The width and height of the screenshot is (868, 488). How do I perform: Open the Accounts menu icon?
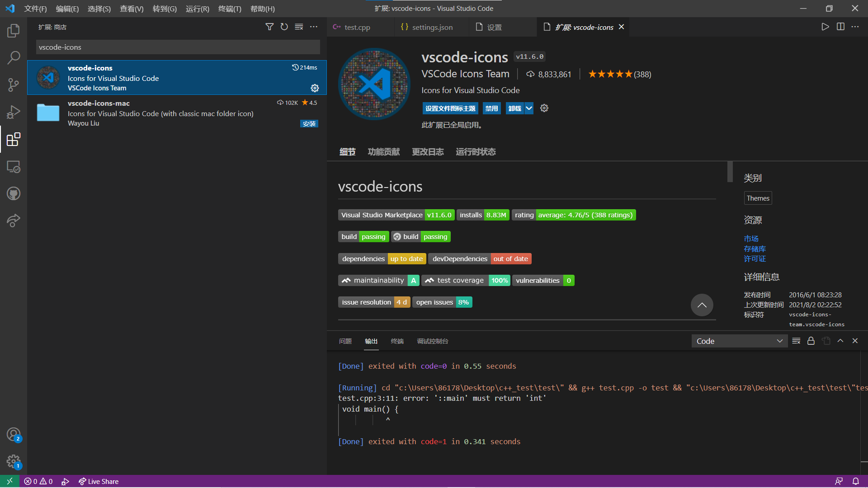coord(14,435)
